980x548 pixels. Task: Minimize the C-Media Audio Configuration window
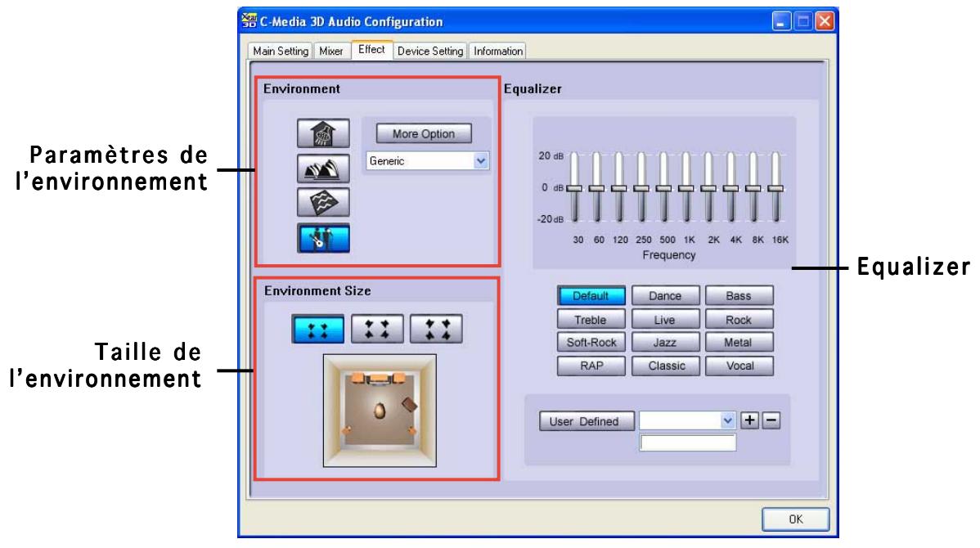[781, 21]
